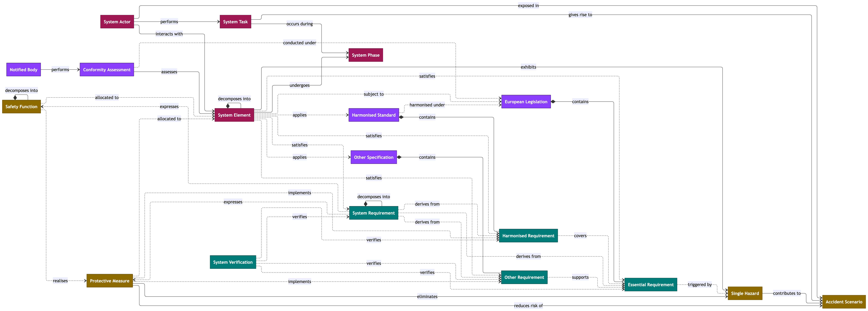Image resolution: width=868 pixels, height=311 pixels.
Task: Click the European Legislation node
Action: pos(526,102)
